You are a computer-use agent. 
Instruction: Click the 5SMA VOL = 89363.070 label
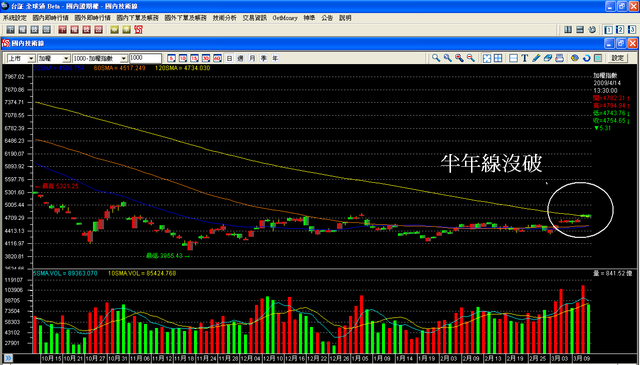(x=65, y=273)
